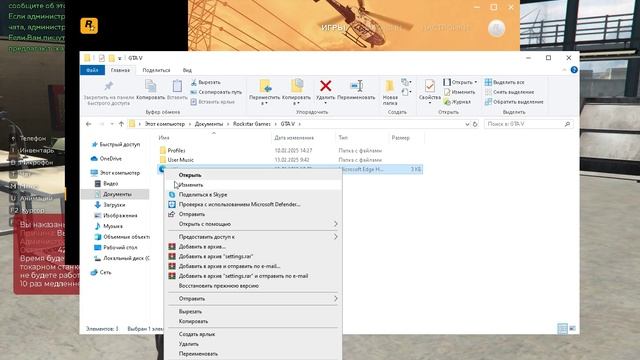Sort by Дата изменения column header

[294, 138]
